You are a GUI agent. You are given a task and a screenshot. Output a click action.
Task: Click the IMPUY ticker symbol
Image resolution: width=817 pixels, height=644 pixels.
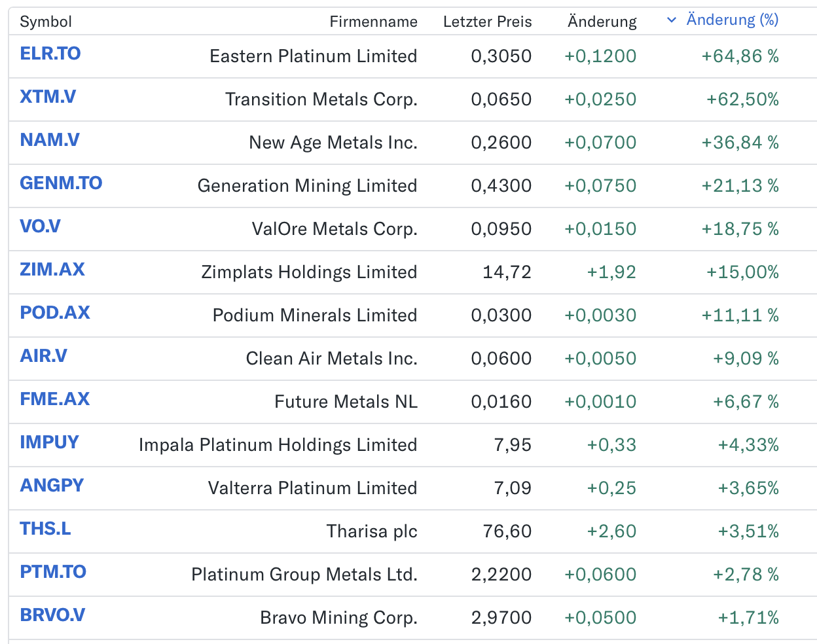click(x=49, y=442)
